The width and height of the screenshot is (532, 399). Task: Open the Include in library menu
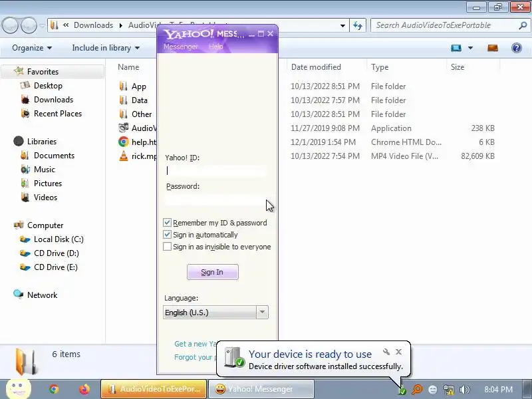click(106, 48)
